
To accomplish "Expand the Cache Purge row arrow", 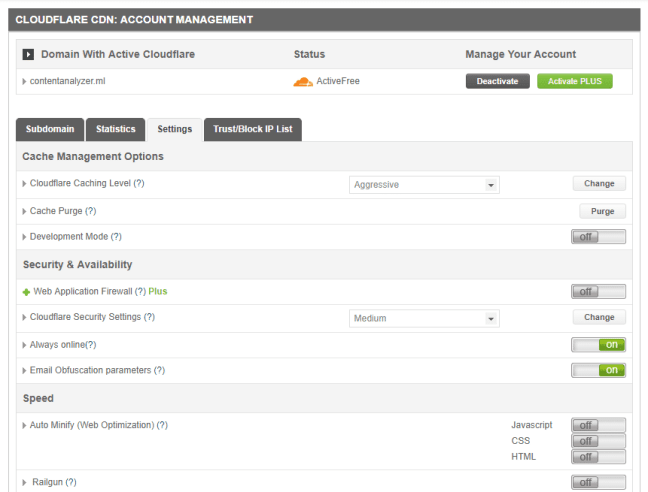I will 24,211.
